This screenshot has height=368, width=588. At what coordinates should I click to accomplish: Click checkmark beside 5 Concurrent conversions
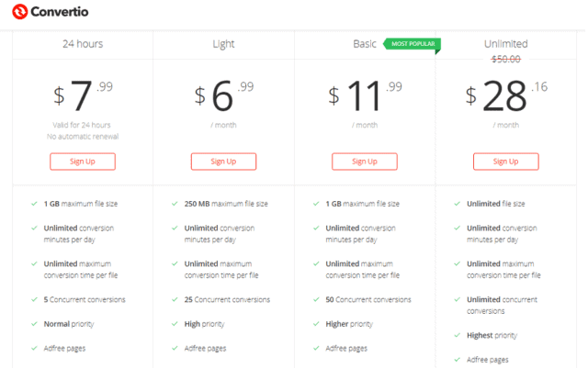click(32, 299)
